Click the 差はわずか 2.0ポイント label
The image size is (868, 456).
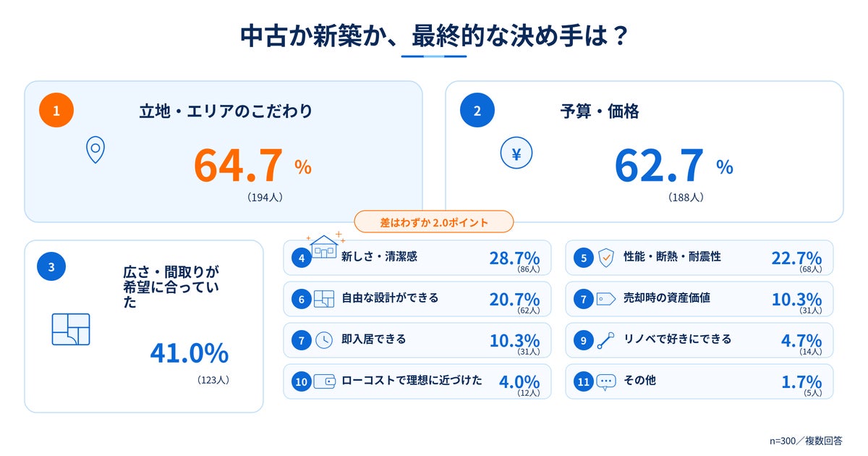[434, 222]
